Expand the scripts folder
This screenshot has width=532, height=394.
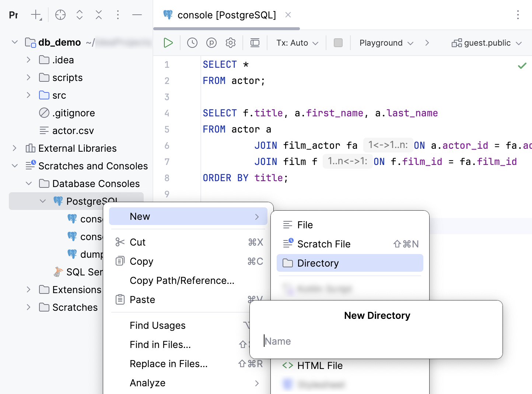point(29,77)
